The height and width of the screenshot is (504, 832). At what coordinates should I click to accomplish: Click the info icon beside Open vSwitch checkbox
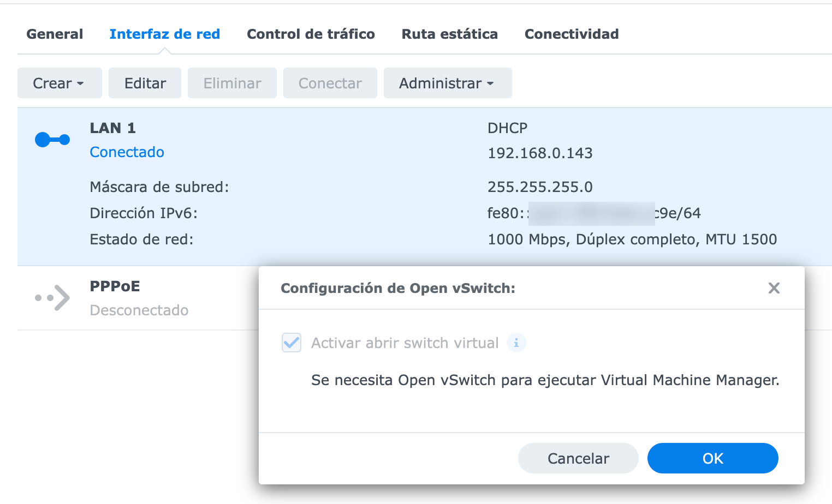pos(516,343)
